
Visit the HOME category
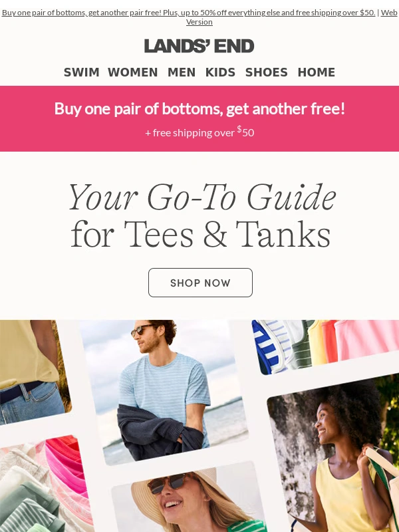pos(317,72)
